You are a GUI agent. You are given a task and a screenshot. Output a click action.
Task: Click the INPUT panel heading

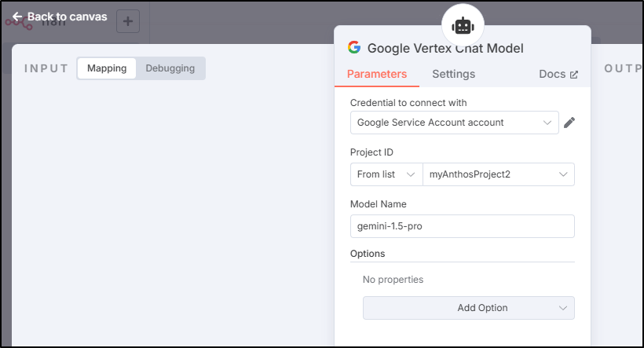pyautogui.click(x=46, y=68)
